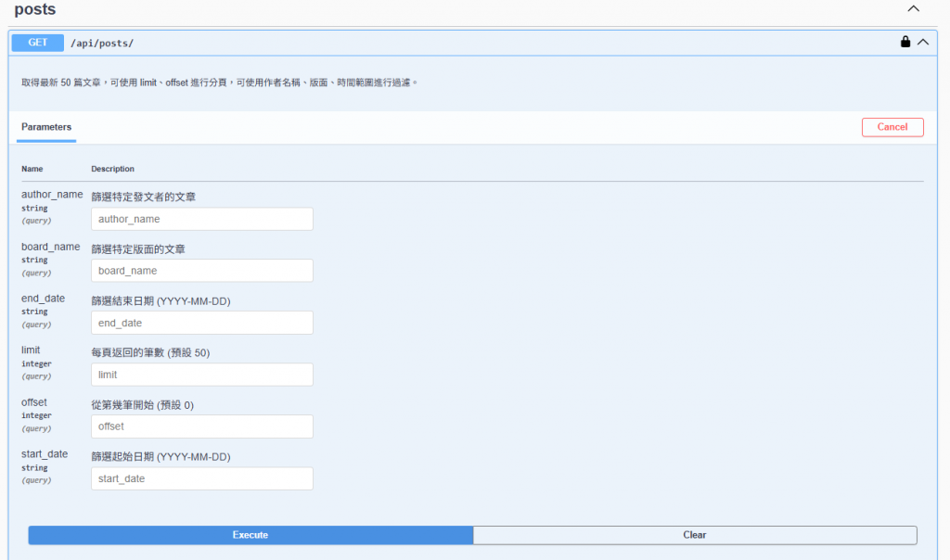The image size is (950, 560).
Task: Click the limit parameter label
Action: (x=31, y=350)
